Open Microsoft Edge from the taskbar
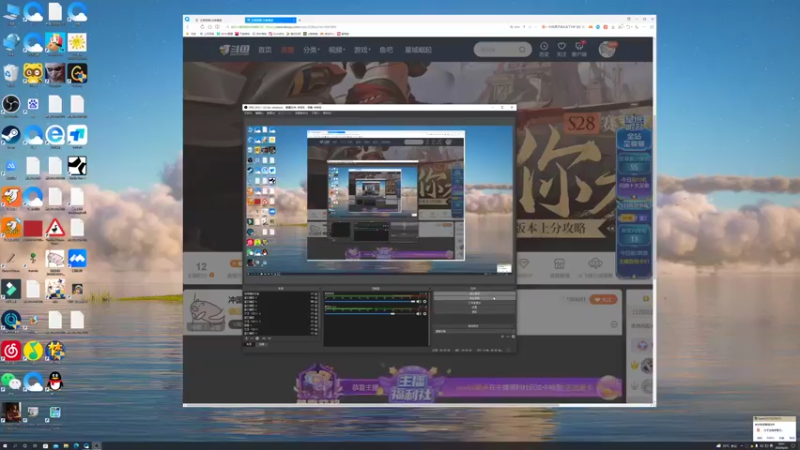Viewport: 800px width, 450px height. click(x=76, y=446)
